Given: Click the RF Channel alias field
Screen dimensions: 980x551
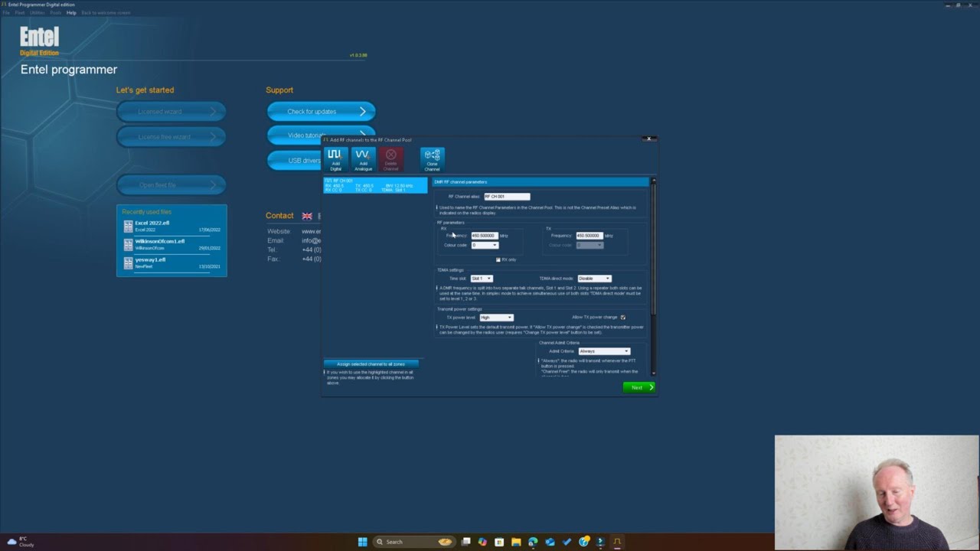Looking at the screenshot, I should tap(506, 197).
